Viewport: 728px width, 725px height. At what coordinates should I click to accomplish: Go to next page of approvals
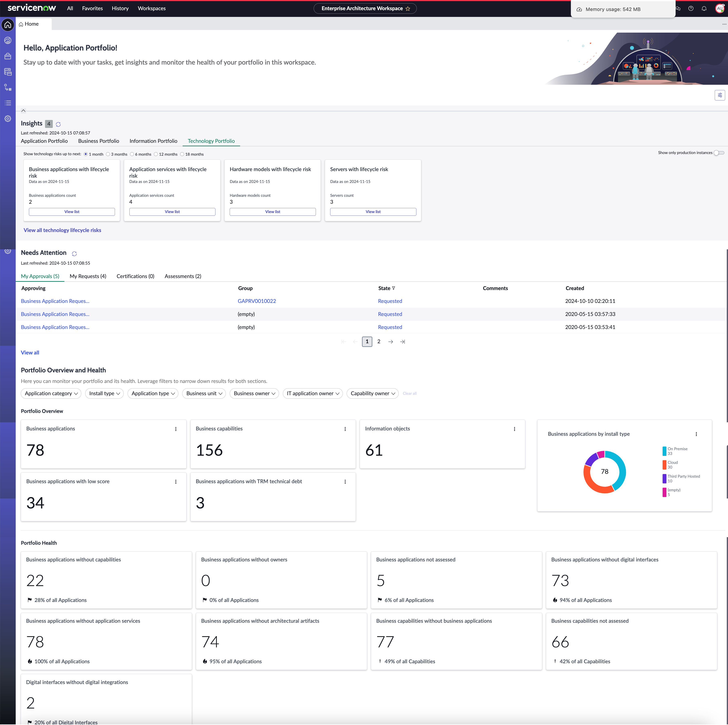pyautogui.click(x=391, y=342)
